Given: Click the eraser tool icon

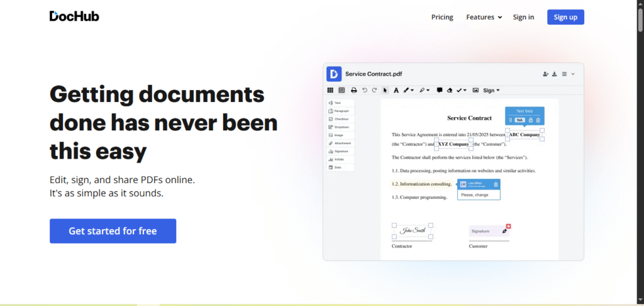Looking at the screenshot, I should point(450,91).
